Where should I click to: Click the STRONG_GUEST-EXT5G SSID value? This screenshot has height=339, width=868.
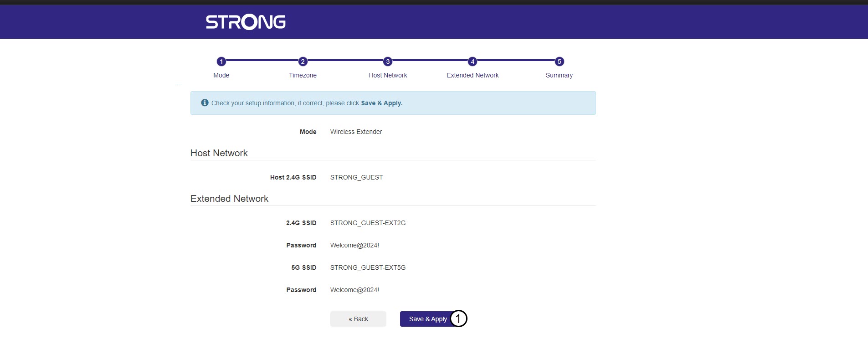[368, 267]
